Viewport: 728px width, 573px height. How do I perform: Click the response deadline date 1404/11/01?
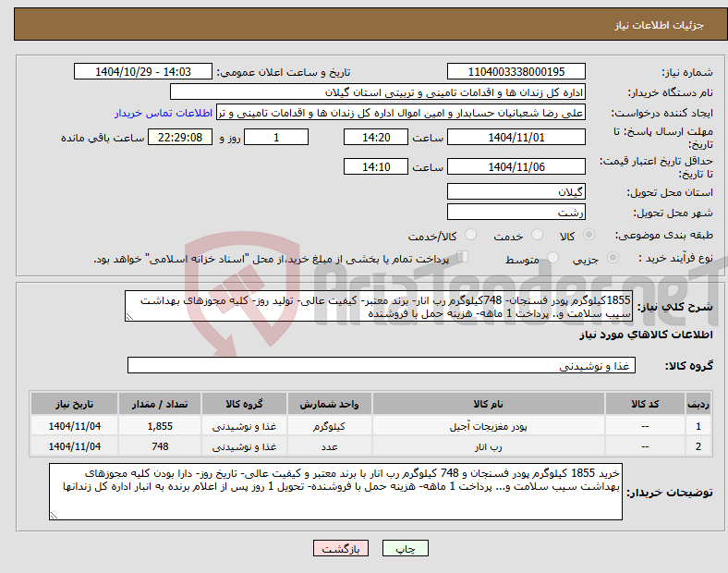tap(516, 138)
